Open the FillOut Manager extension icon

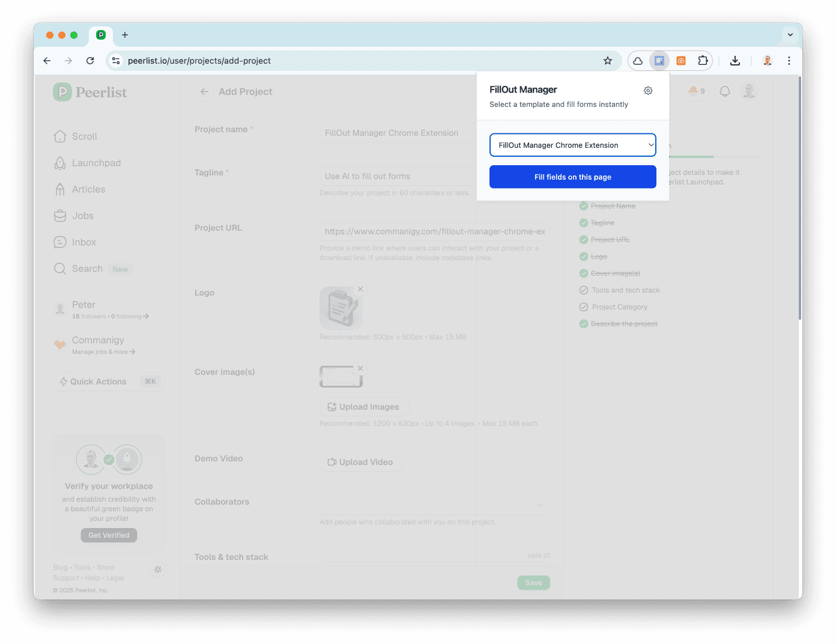(659, 61)
